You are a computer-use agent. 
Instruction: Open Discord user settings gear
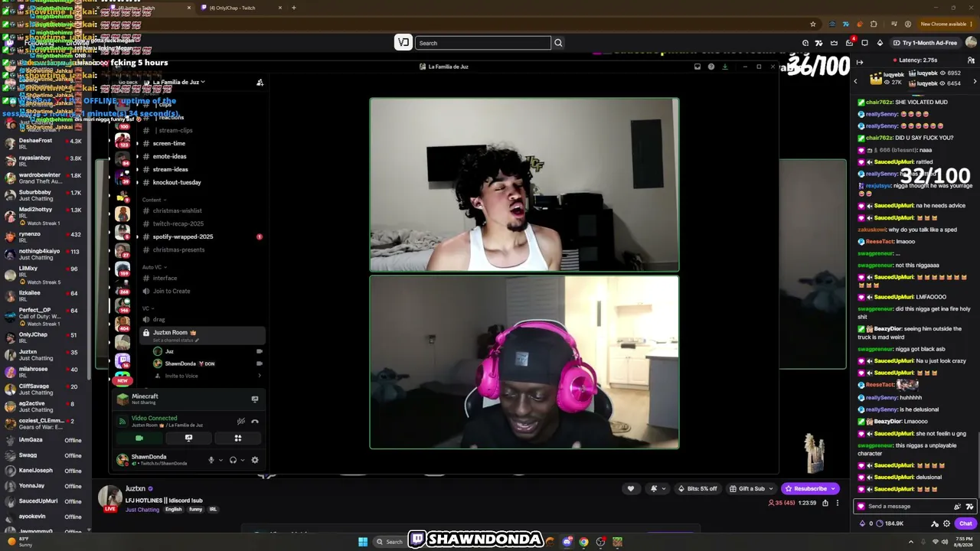[x=255, y=460]
